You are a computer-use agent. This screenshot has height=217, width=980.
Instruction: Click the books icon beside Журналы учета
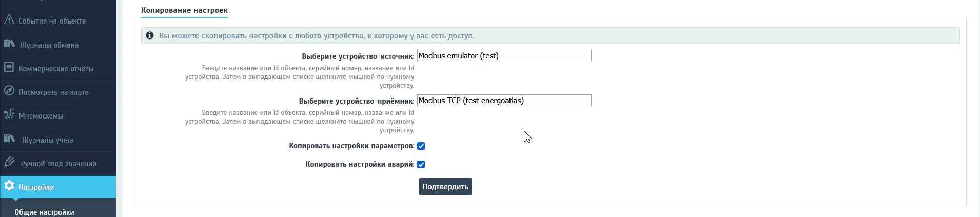[x=9, y=139]
